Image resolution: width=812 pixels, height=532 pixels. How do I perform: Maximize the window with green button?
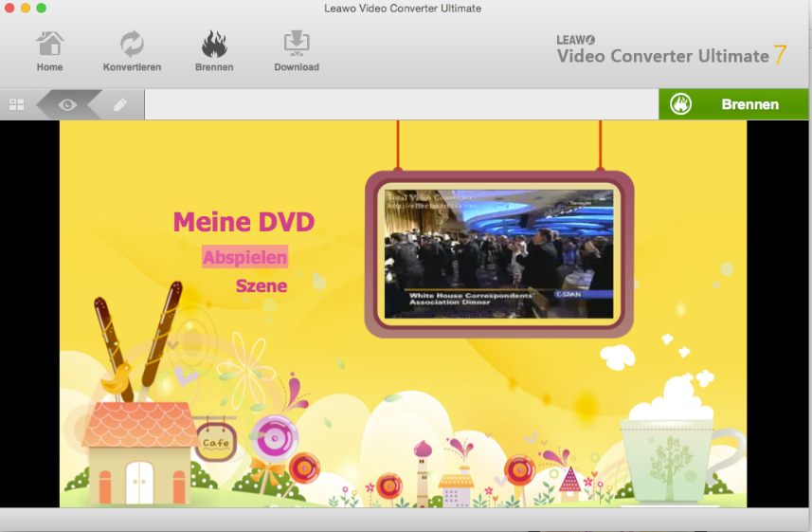pos(42,8)
